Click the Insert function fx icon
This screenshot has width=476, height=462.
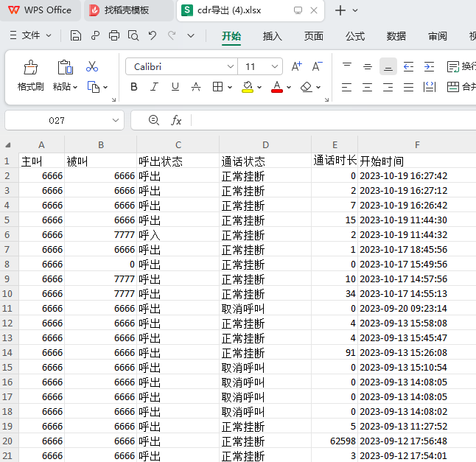tap(176, 120)
